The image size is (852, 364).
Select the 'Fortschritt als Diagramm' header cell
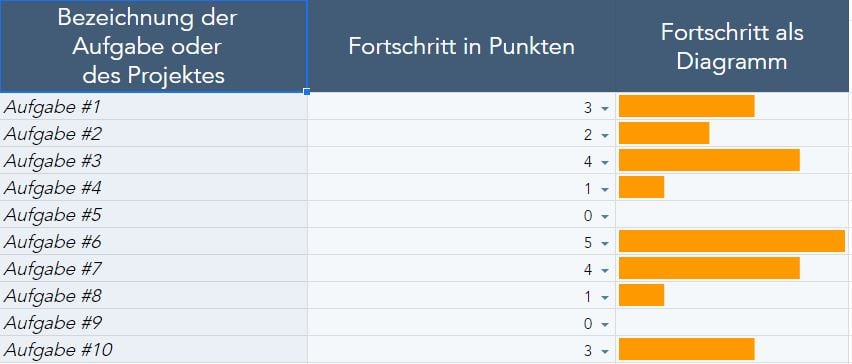(x=732, y=46)
